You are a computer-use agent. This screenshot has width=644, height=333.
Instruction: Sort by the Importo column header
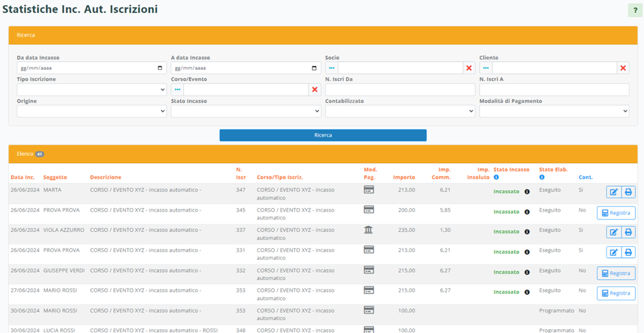pyautogui.click(x=404, y=177)
